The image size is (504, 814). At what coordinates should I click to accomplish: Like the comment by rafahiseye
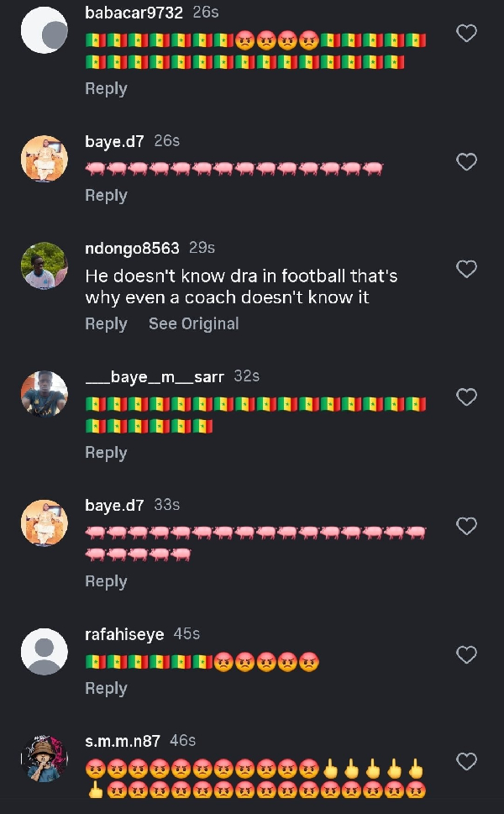pyautogui.click(x=465, y=654)
